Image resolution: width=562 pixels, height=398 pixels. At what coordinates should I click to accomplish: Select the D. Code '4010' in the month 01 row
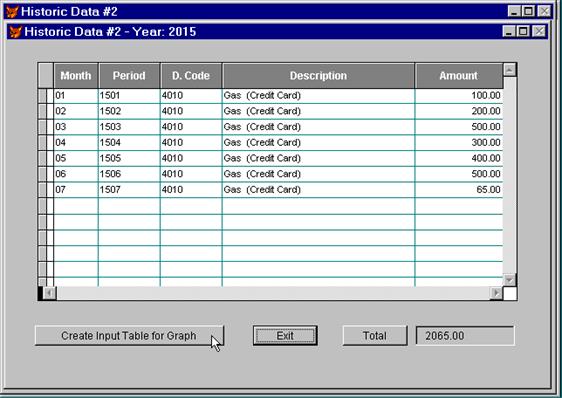[191, 96]
